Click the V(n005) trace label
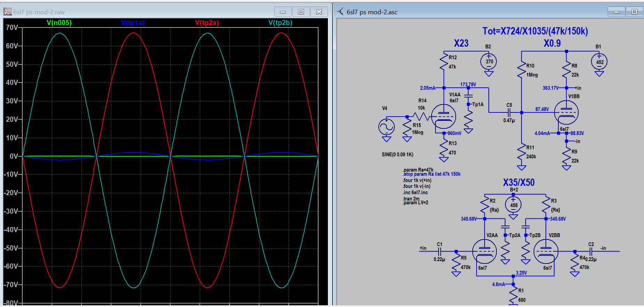The width and height of the screenshot is (644, 307). [x=59, y=23]
